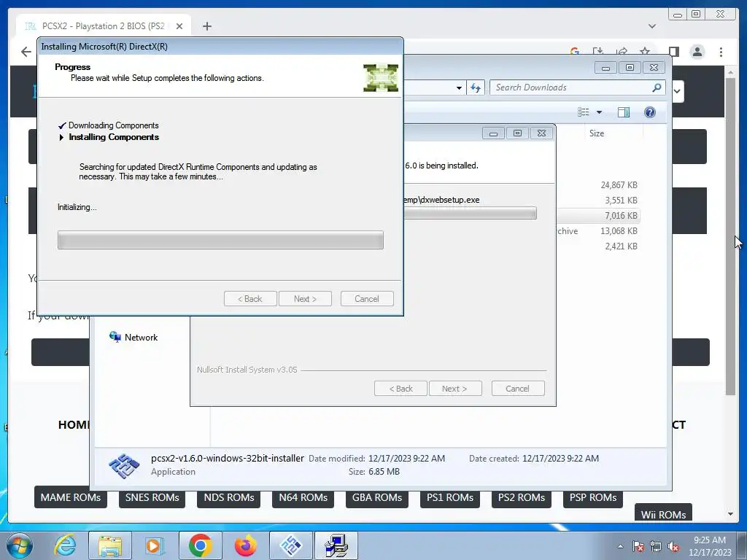Click the refresh button next to the address bar

coord(476,87)
